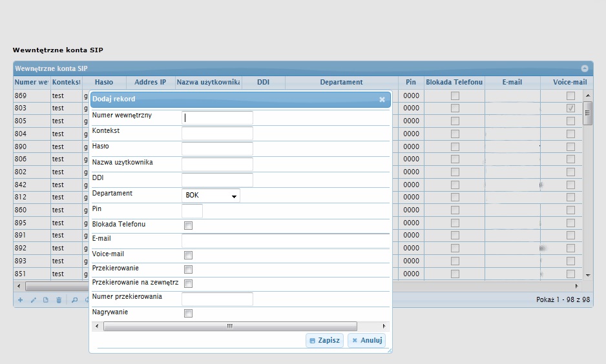Screen dimensions: 606x364
Task: Click the Departament column header
Action: (341, 82)
